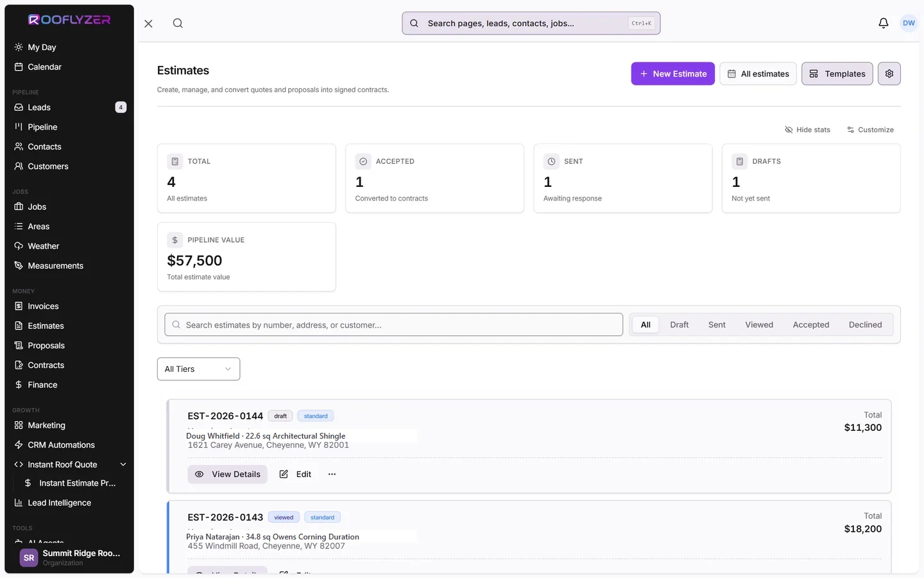Click Leads count badge 4

tap(121, 107)
